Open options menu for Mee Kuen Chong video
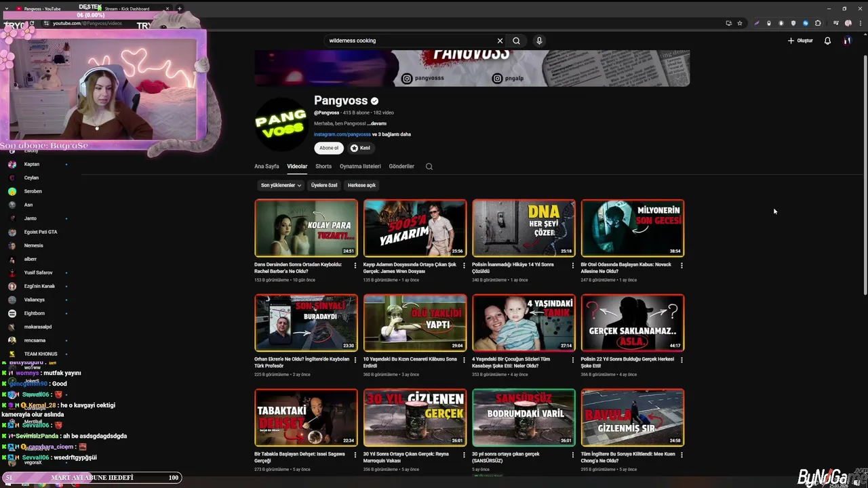 pos(682,455)
